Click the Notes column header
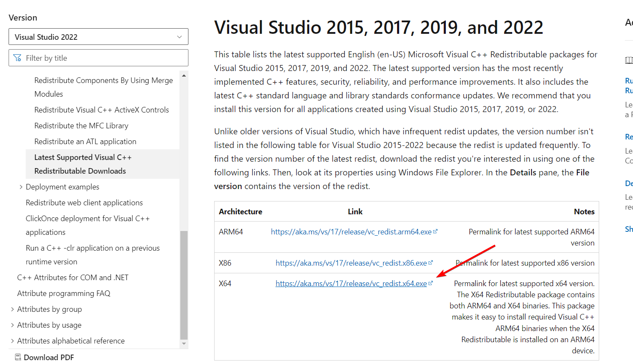The image size is (633, 364). click(x=584, y=212)
